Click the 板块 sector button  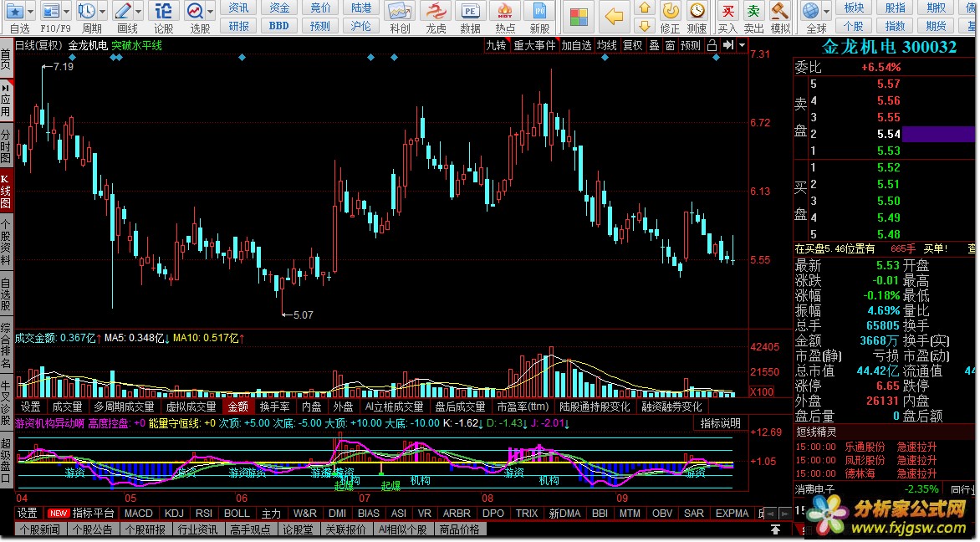(x=854, y=8)
